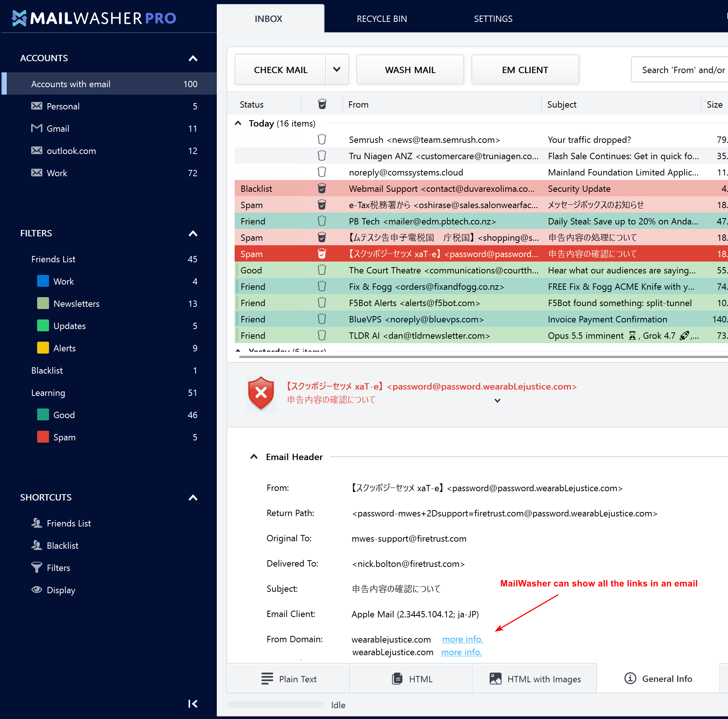Open the Check Mail dropdown arrow

point(337,69)
